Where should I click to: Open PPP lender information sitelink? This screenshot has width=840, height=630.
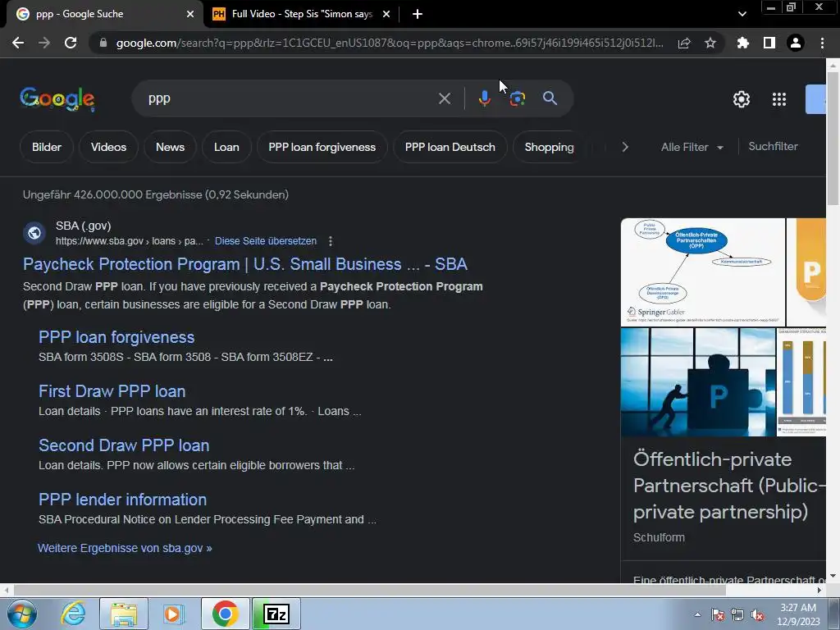pyautogui.click(x=123, y=500)
